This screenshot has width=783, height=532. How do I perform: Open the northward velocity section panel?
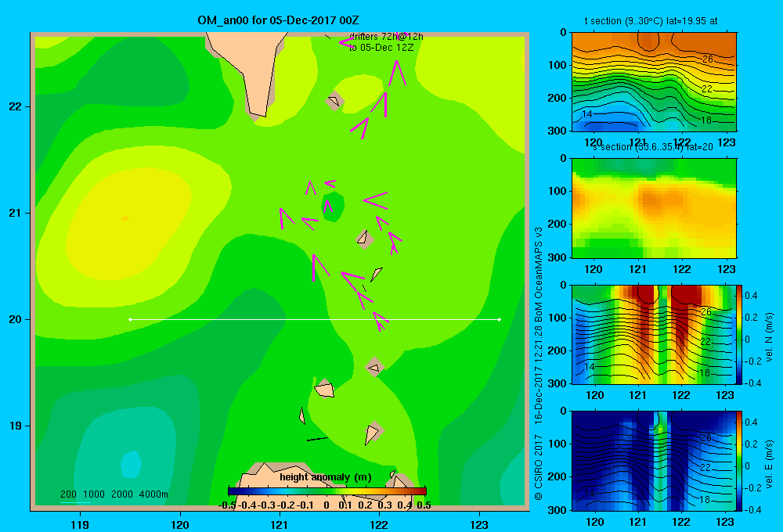pyautogui.click(x=654, y=334)
